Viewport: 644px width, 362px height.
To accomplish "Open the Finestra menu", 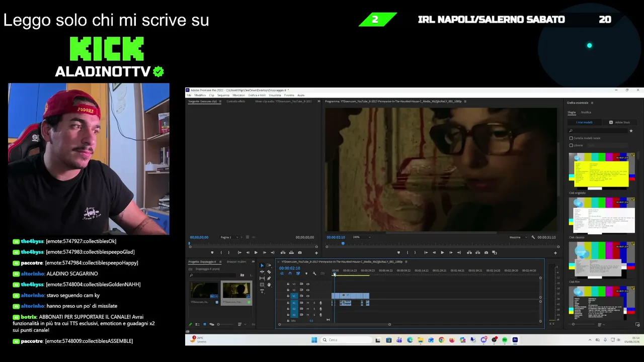I will (x=289, y=95).
